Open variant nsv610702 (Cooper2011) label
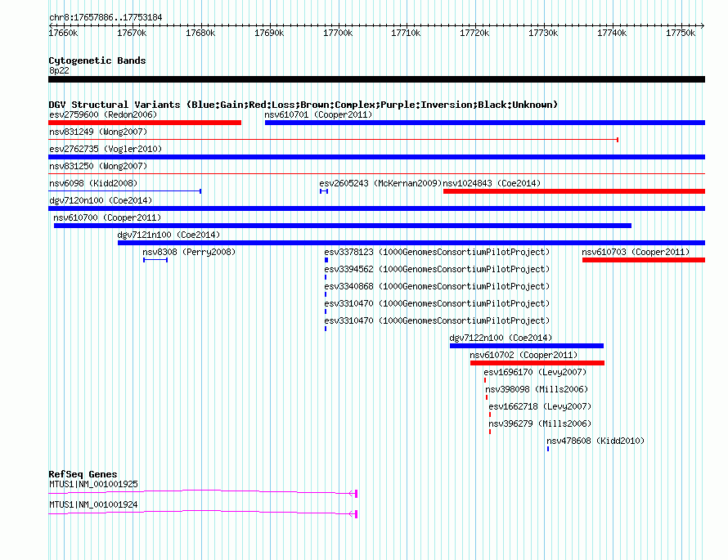This screenshot has height=560, width=728. pos(524,355)
